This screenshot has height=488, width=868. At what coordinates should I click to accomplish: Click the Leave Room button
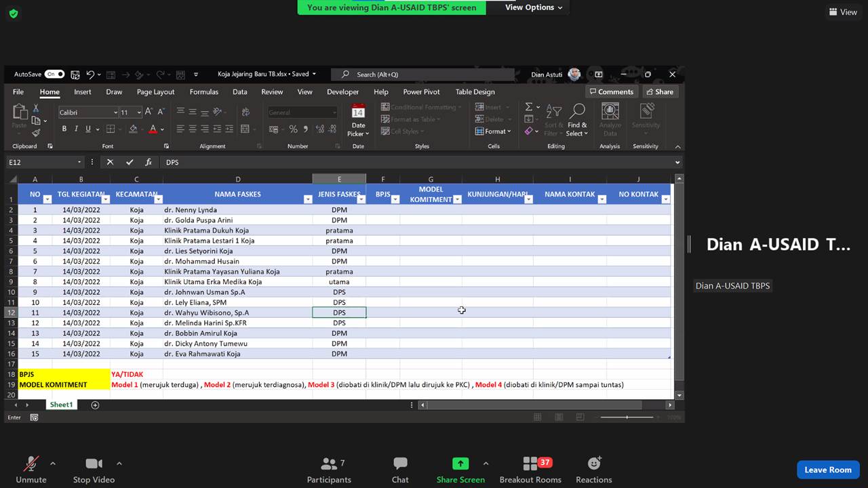(827, 470)
